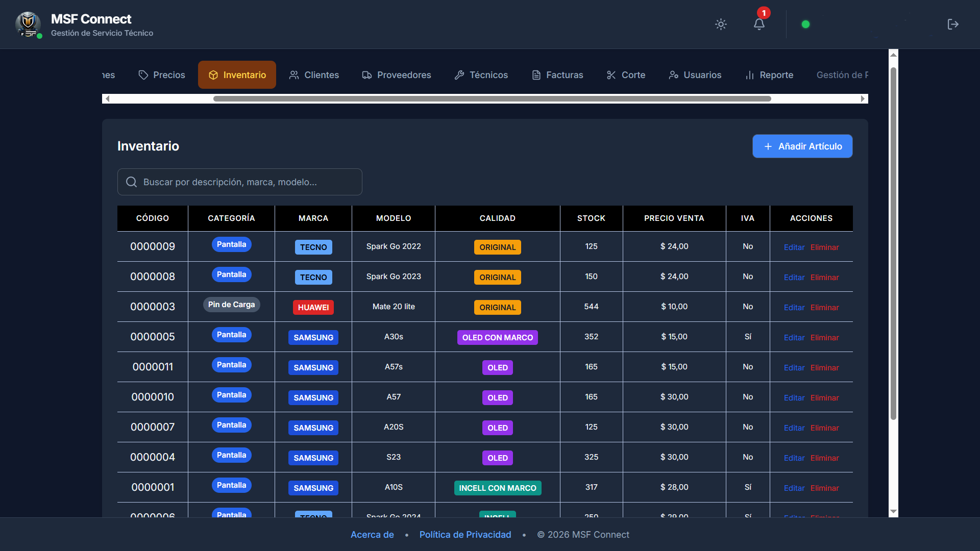Click the page vertical scrollbar thumb

tap(893, 243)
